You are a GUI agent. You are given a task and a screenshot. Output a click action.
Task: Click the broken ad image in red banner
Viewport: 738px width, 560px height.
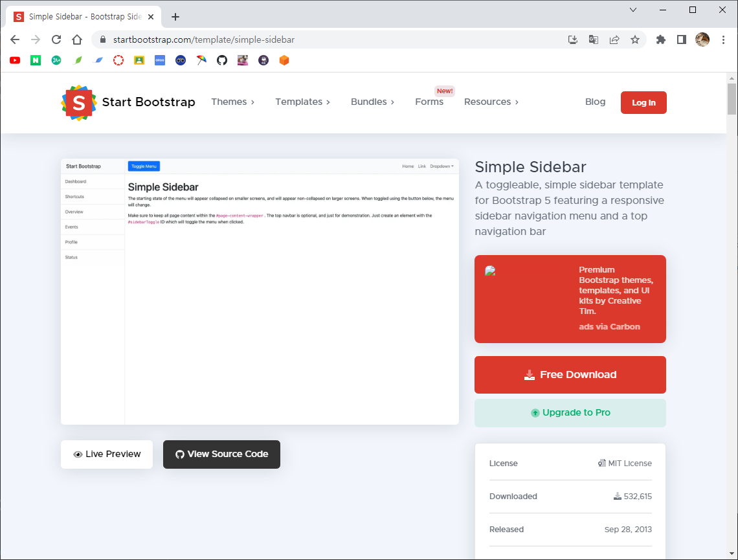(491, 271)
